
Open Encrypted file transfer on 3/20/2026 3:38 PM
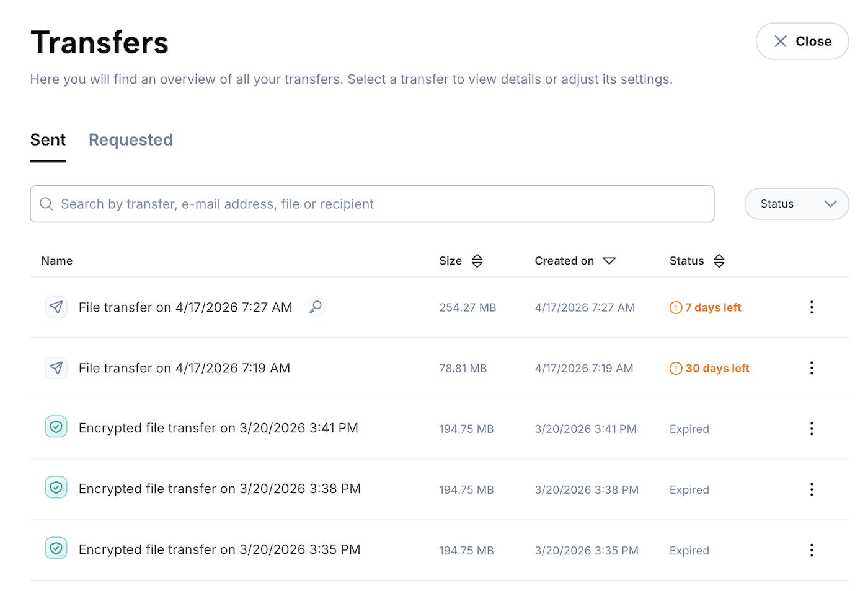[219, 489]
